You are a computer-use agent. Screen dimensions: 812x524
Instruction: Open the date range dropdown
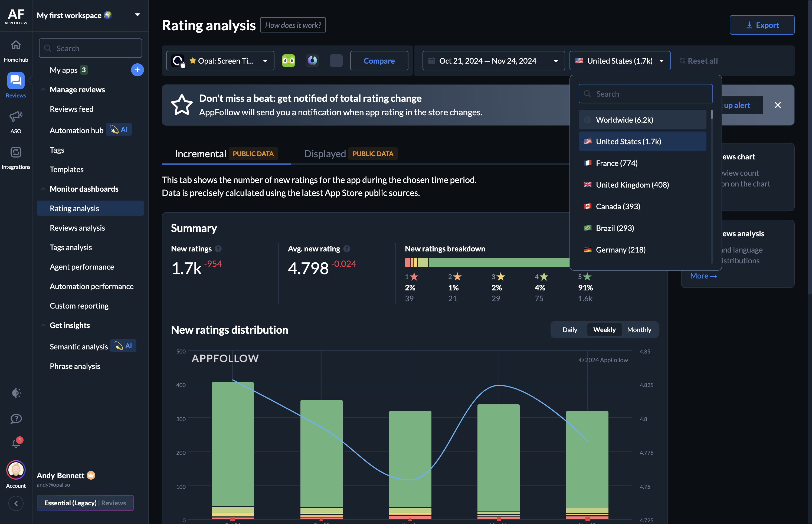(x=493, y=61)
